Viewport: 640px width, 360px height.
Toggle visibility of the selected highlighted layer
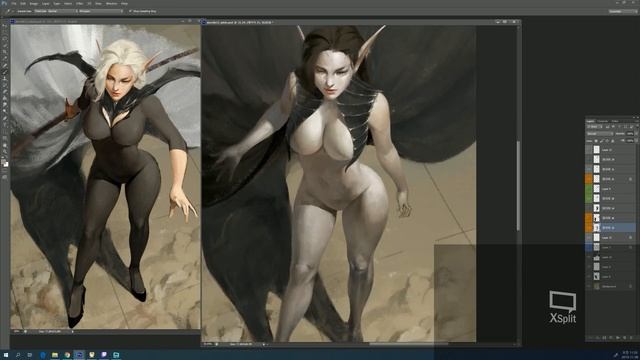(588, 227)
